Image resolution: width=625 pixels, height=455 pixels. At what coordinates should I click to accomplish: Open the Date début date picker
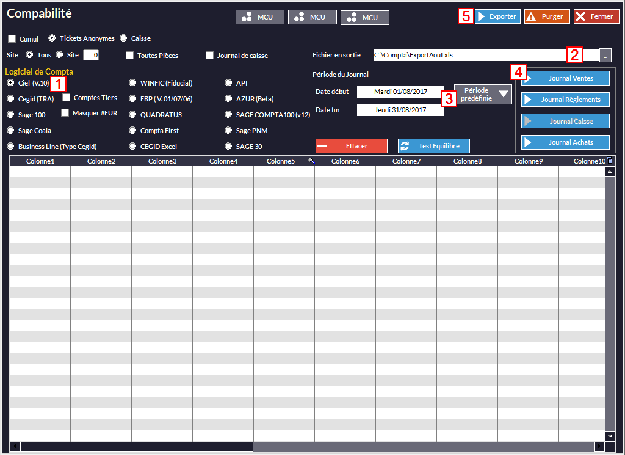coord(399,91)
